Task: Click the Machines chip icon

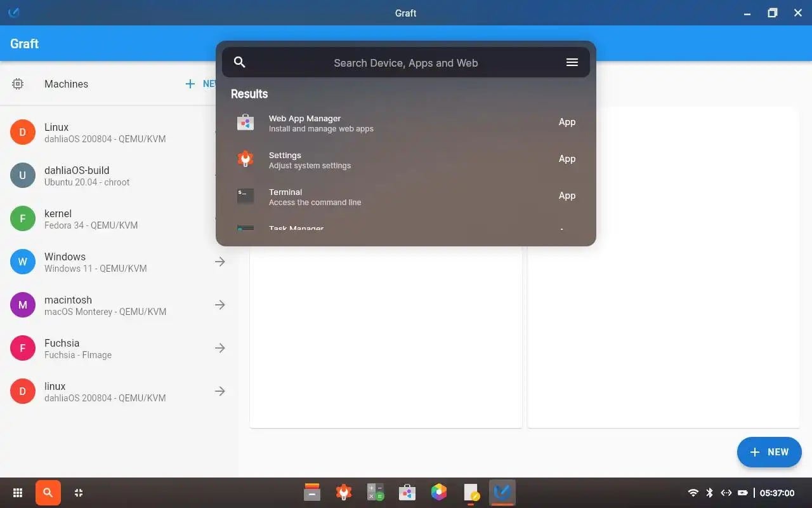Action: (18, 84)
